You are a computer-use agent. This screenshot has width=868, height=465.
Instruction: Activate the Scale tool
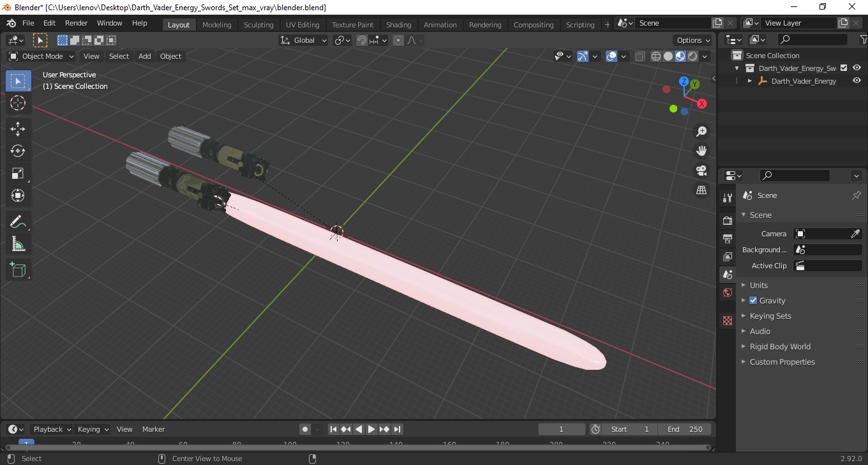click(x=18, y=173)
